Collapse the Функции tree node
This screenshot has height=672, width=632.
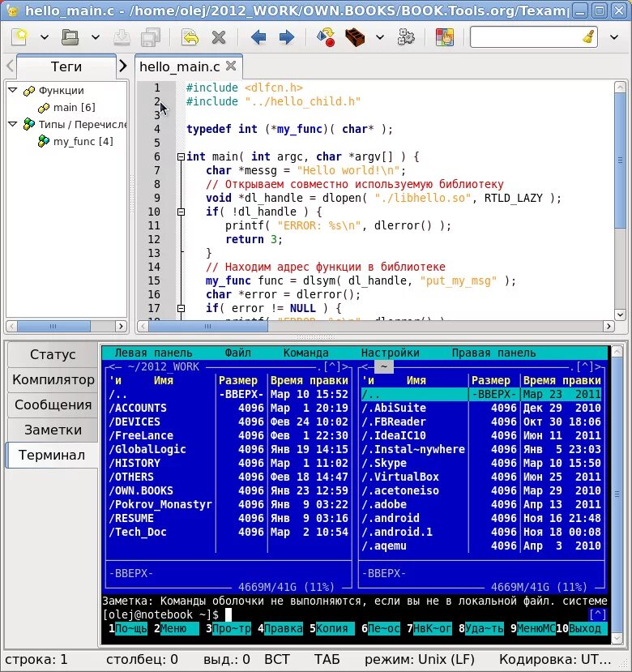(x=13, y=90)
